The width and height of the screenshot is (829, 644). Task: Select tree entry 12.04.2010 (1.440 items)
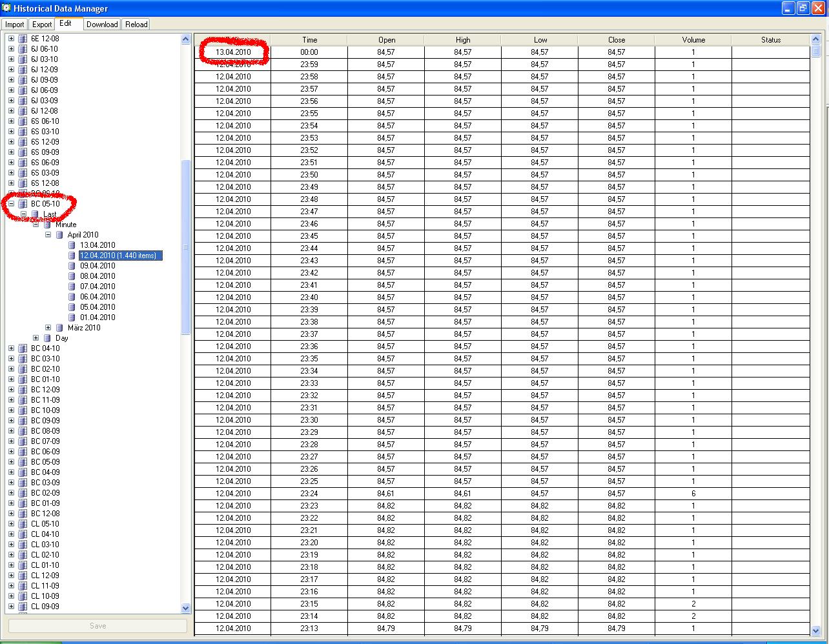click(121, 256)
